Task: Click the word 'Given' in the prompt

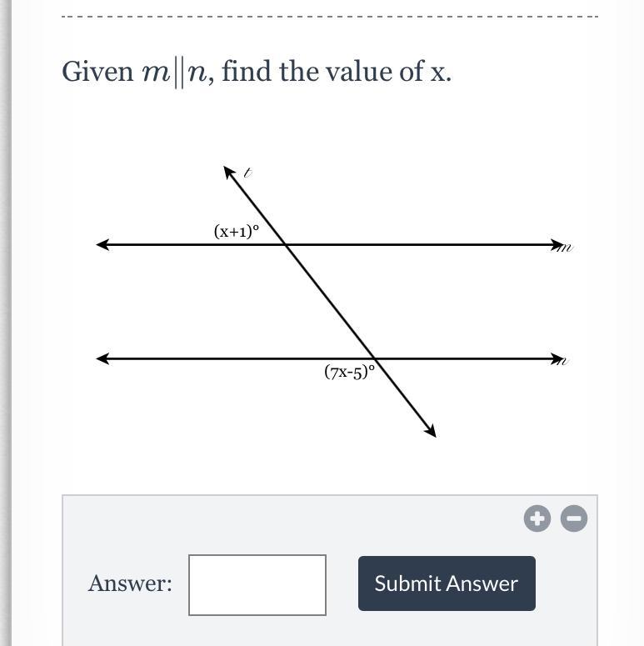Action: click(x=97, y=72)
